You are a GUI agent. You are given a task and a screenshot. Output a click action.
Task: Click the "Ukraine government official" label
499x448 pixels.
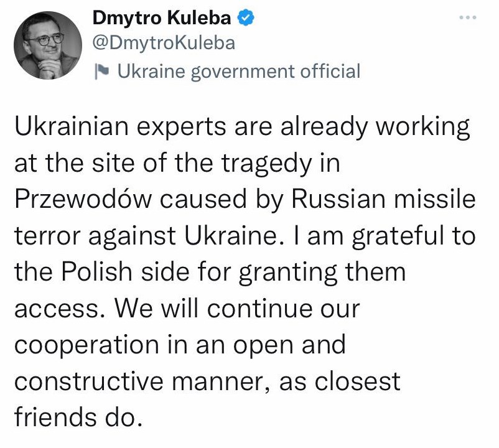pos(238,72)
